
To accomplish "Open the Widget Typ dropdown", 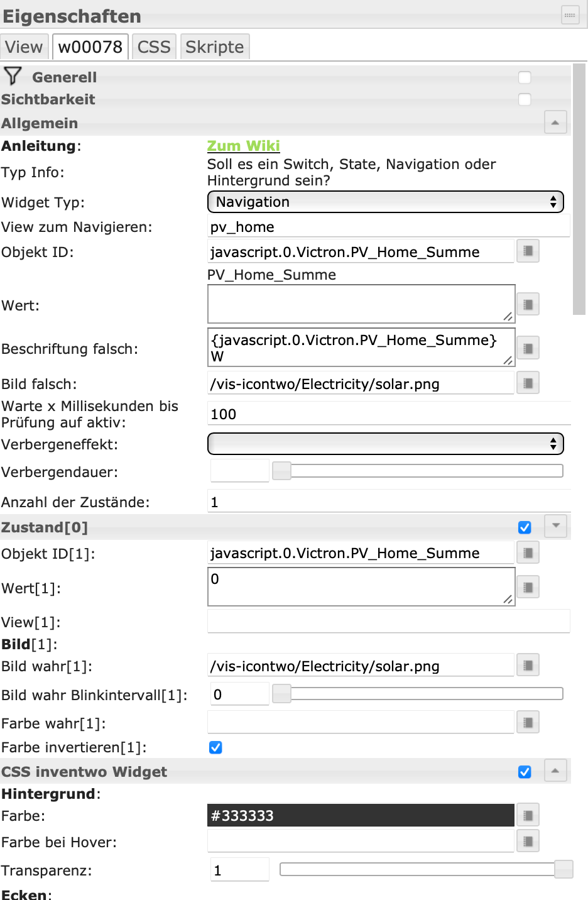I will click(385, 202).
